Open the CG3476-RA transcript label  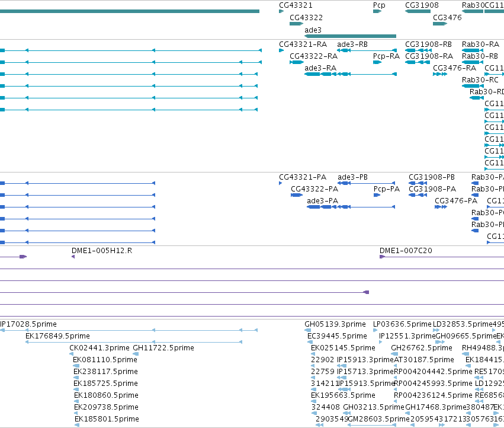tap(454, 68)
